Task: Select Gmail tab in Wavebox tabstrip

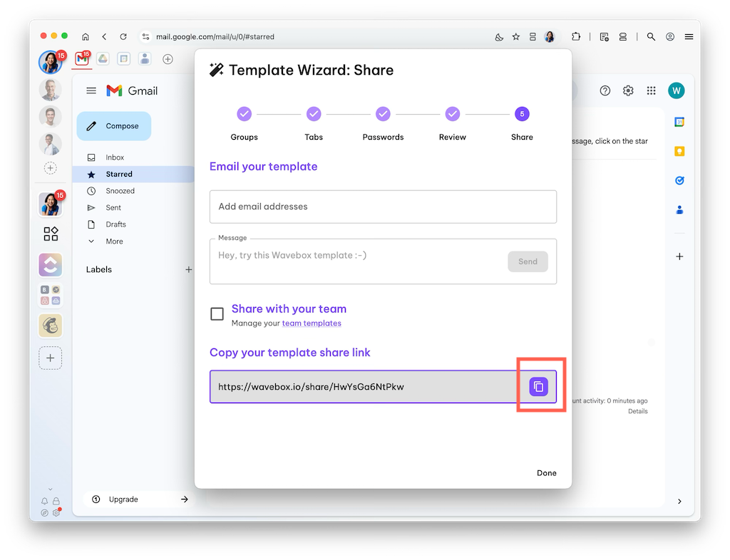Action: [x=82, y=59]
